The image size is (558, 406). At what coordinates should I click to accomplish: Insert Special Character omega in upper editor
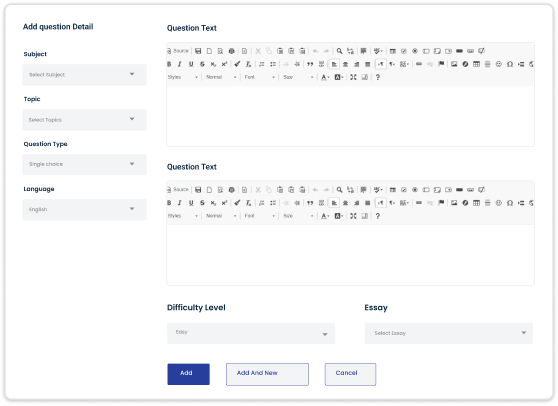pyautogui.click(x=510, y=64)
